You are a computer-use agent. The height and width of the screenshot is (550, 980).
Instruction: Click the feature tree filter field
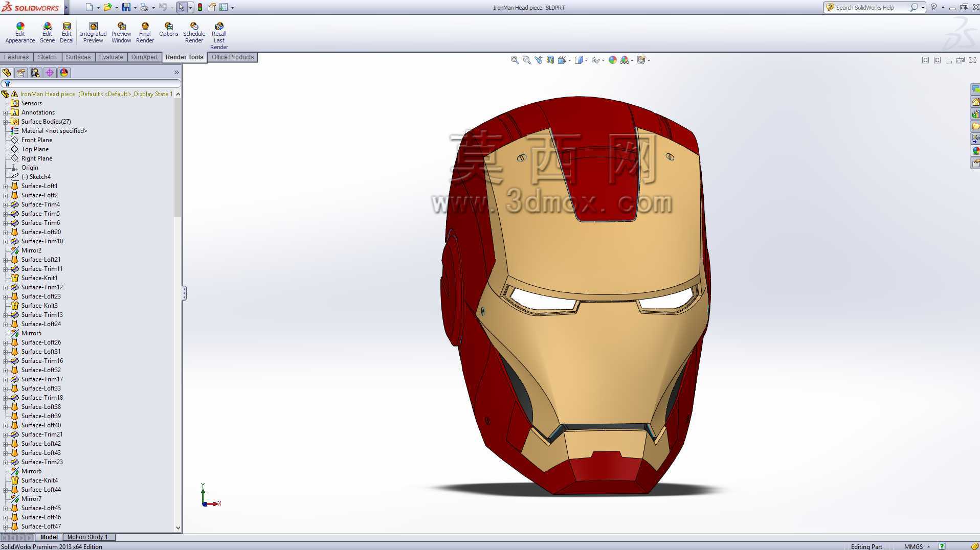92,83
